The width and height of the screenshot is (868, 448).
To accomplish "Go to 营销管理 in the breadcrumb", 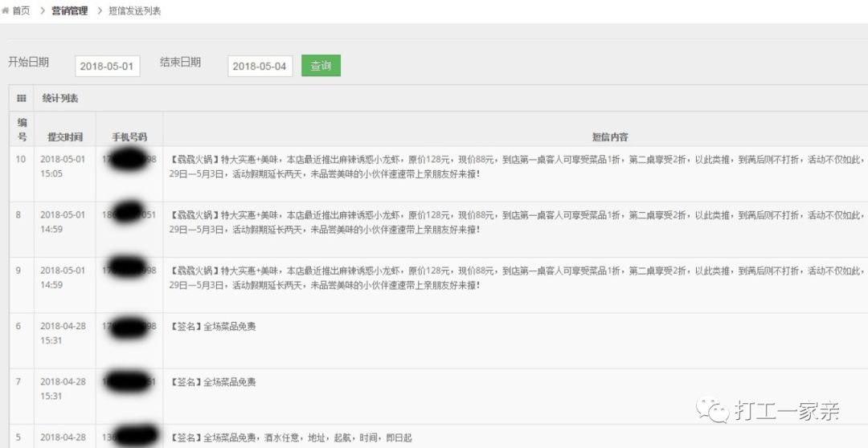I will click(x=69, y=10).
